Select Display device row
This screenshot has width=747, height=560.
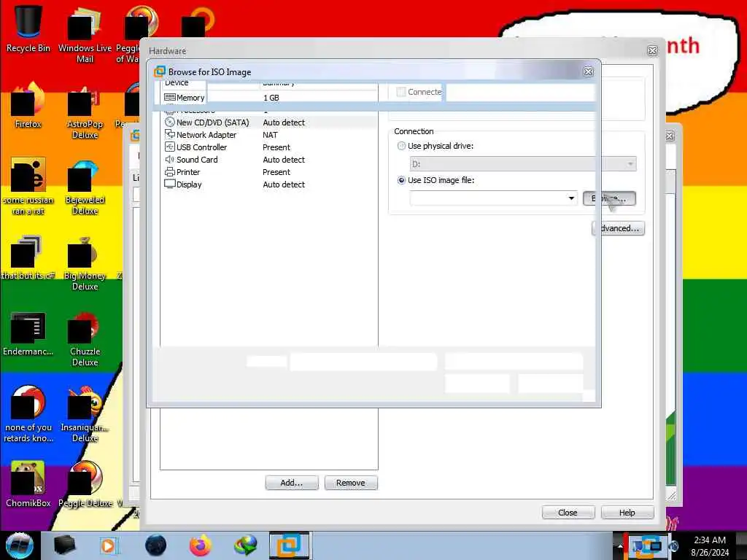269,184
